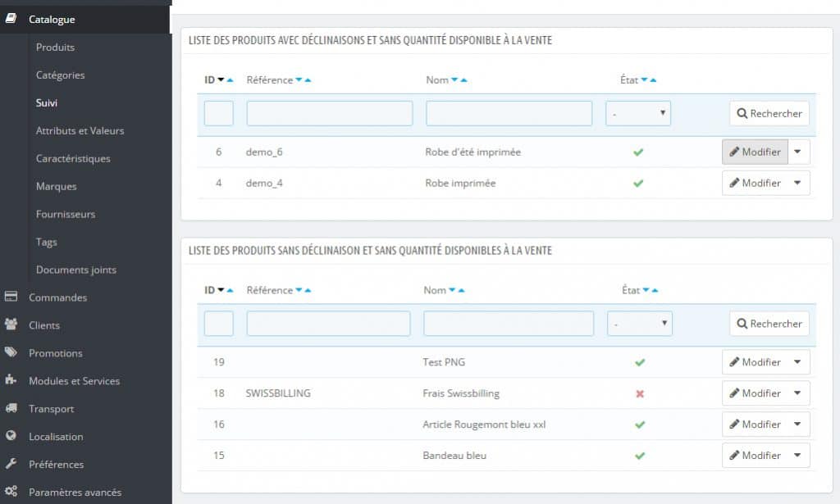This screenshot has width=840, height=504.
Task: Sort second table Référence ascending arrow
Action: [308, 291]
